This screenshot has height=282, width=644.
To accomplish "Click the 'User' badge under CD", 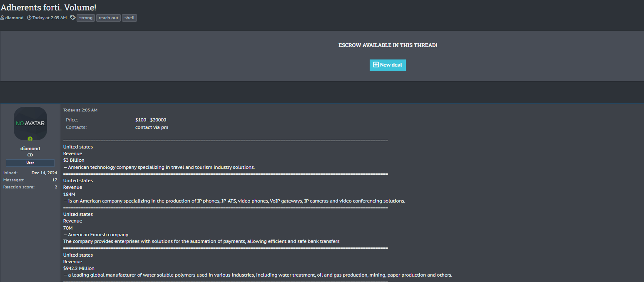I will pyautogui.click(x=30, y=163).
